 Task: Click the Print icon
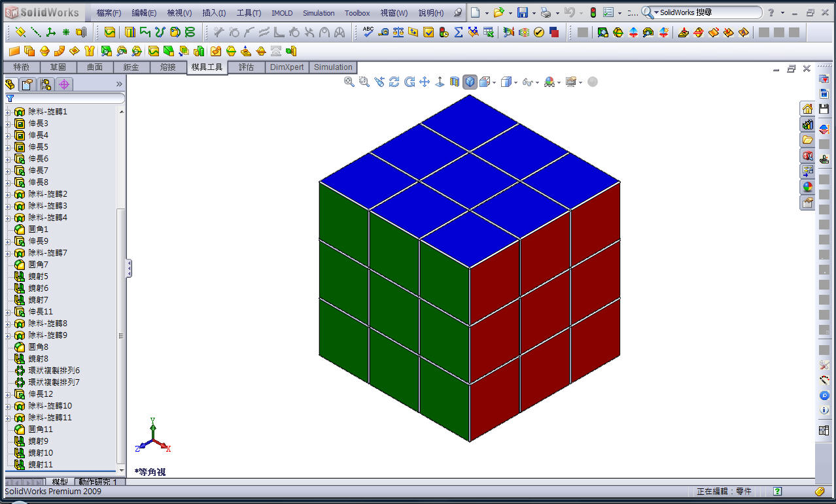point(546,12)
